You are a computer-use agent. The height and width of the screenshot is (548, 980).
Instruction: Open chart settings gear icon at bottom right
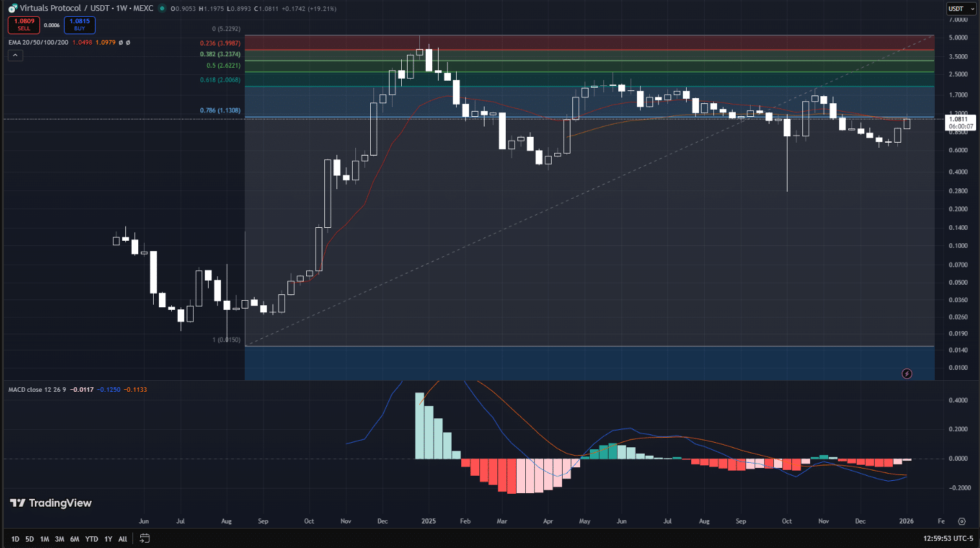(x=962, y=522)
